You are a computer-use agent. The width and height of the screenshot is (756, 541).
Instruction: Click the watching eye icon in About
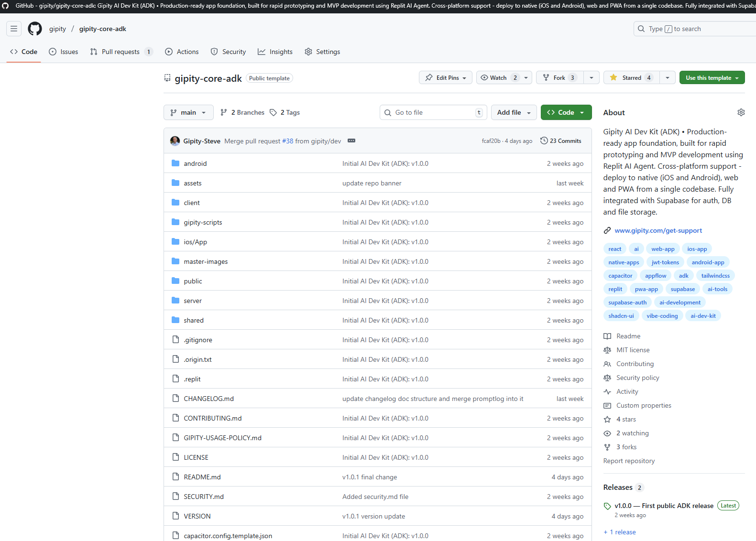point(607,433)
